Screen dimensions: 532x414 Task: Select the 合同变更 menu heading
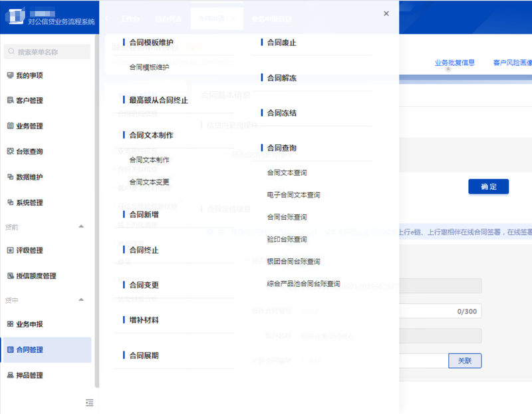coord(144,285)
